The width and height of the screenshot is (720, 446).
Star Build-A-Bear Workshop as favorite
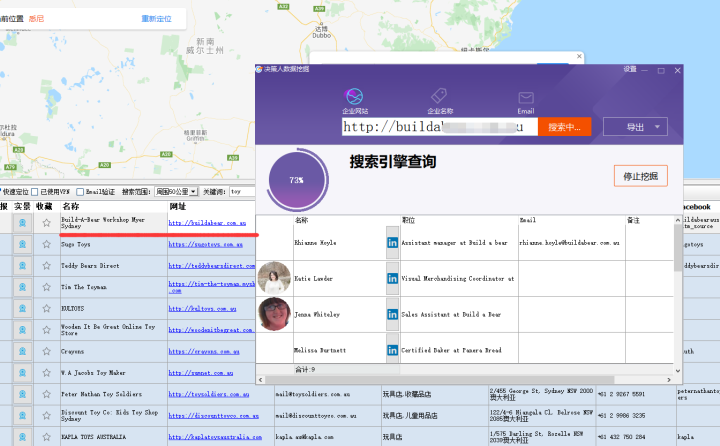coord(46,223)
